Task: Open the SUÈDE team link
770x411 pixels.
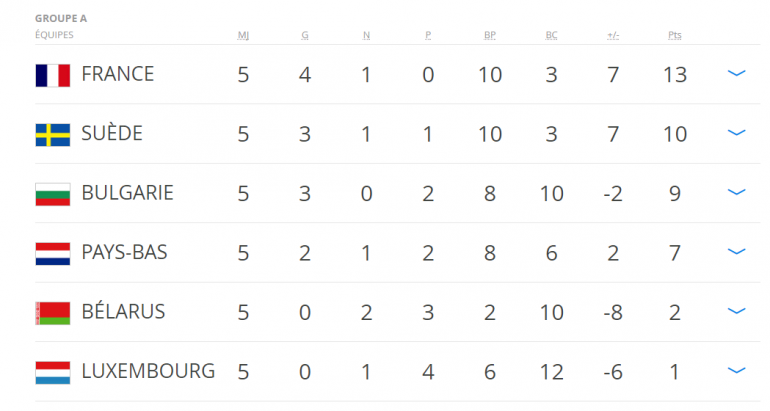Action: [x=112, y=133]
